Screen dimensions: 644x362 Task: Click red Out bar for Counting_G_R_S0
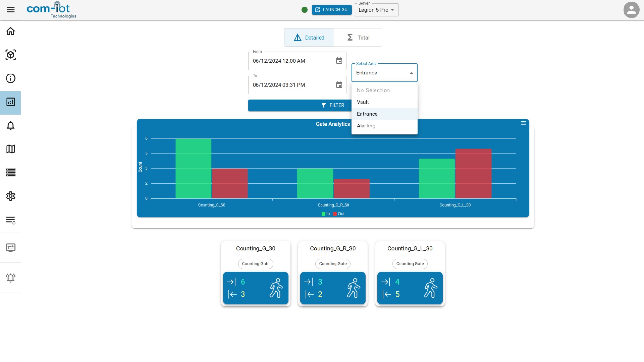352,188
